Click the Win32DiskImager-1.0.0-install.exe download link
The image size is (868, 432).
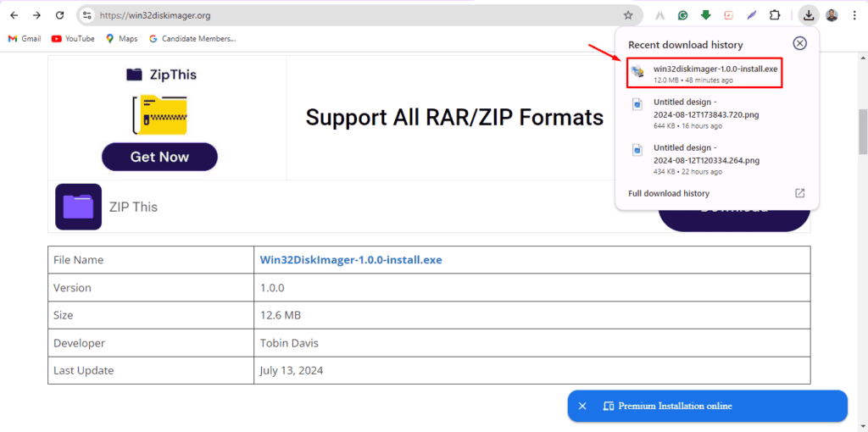click(351, 259)
